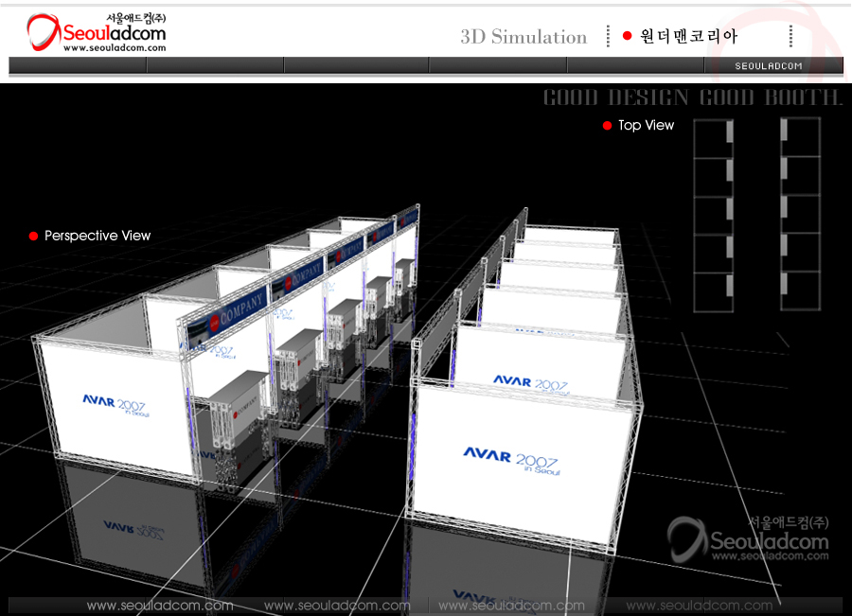Click the AVAR 2007 logo on left booth wall

pos(114,404)
